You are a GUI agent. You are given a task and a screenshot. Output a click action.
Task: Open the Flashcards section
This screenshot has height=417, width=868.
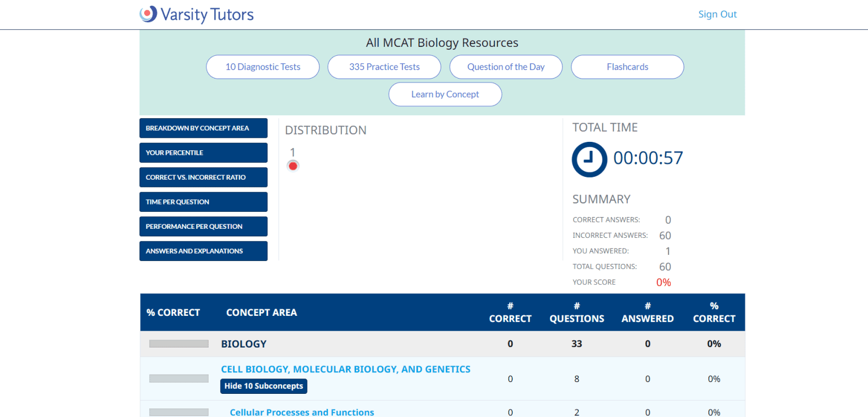tap(627, 67)
